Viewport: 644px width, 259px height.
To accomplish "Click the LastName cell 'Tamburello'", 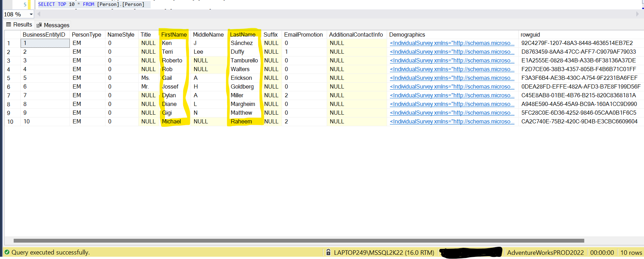I will (x=244, y=60).
